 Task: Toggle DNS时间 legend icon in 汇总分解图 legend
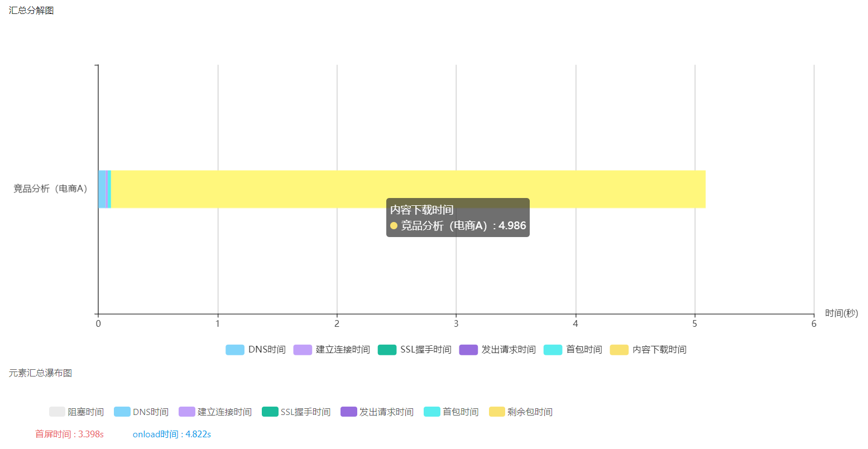tap(235, 350)
